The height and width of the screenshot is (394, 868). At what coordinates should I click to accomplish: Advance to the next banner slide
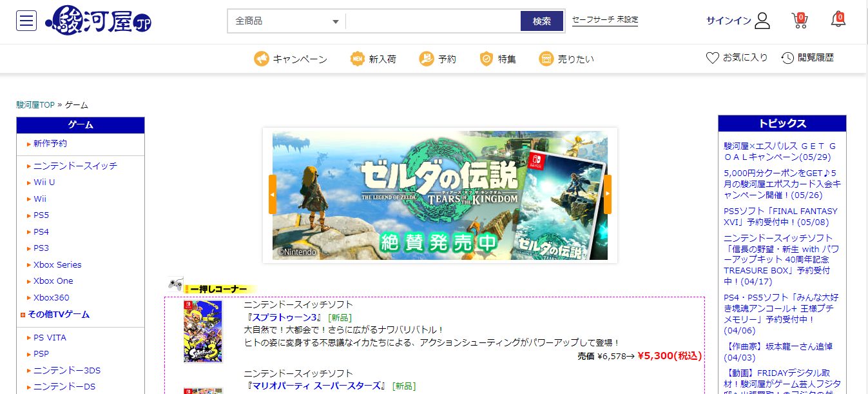(x=607, y=194)
